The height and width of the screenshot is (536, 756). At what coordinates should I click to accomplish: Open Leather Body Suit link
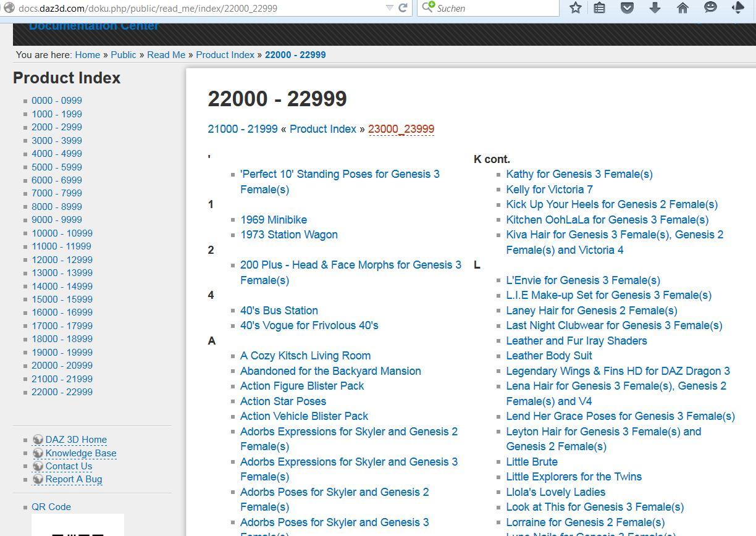(x=549, y=356)
